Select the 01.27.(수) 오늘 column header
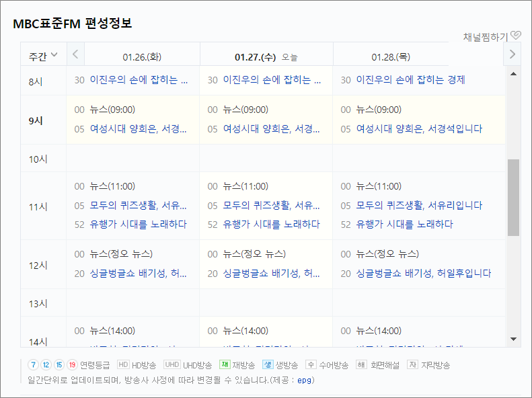This screenshot has width=532, height=398. (x=266, y=57)
